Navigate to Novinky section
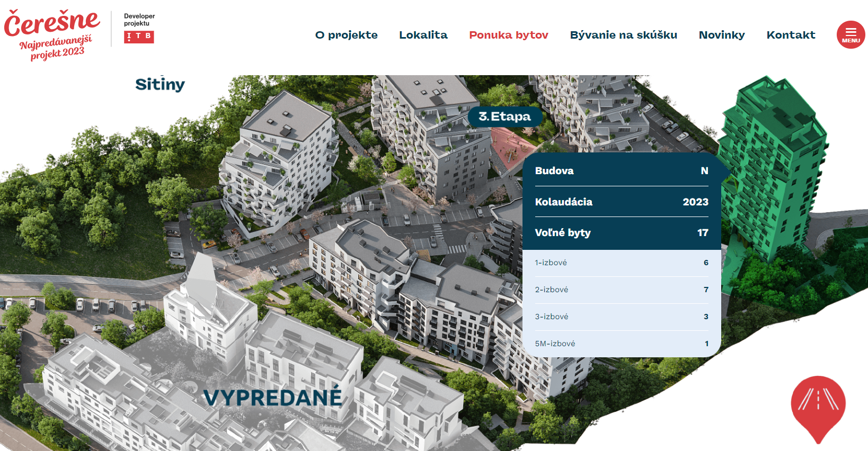 click(721, 35)
